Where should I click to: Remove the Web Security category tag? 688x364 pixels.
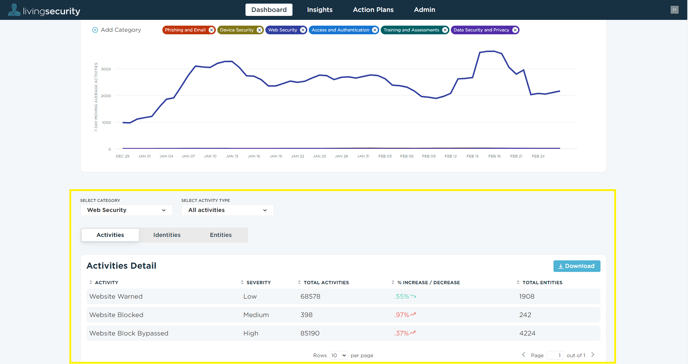pos(303,30)
